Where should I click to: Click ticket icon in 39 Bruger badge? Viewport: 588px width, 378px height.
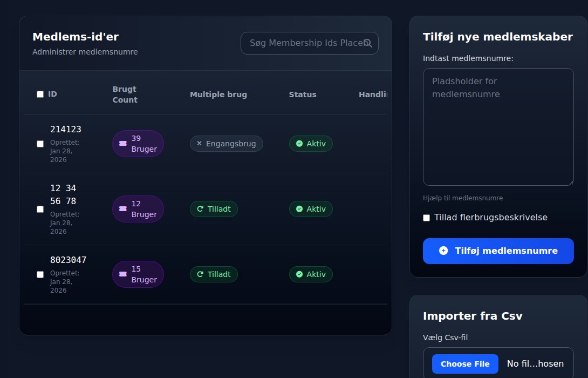(122, 144)
